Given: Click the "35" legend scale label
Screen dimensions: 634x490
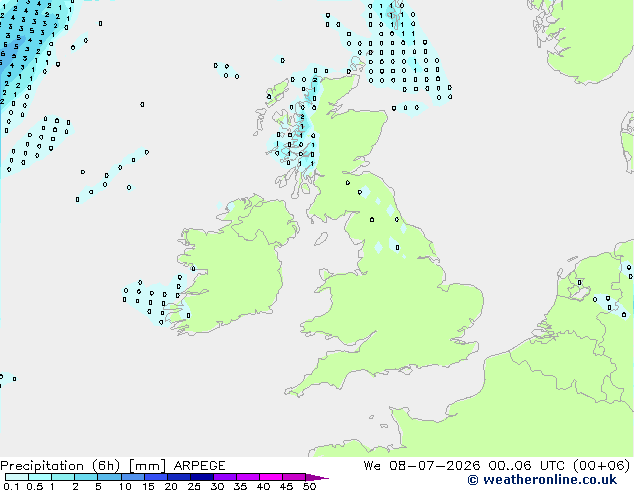Looking at the screenshot, I should click(x=240, y=486).
